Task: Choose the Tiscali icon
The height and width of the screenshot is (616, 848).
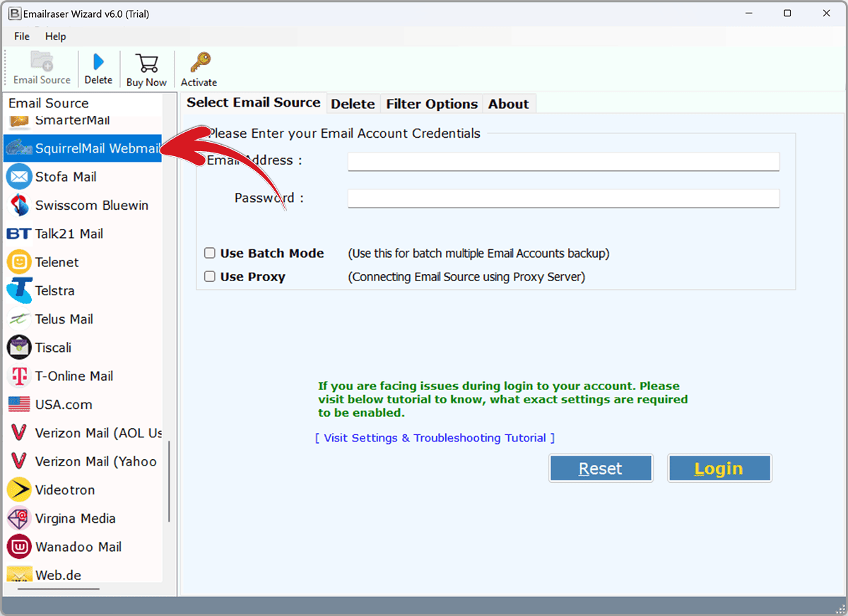Action: [x=19, y=348]
